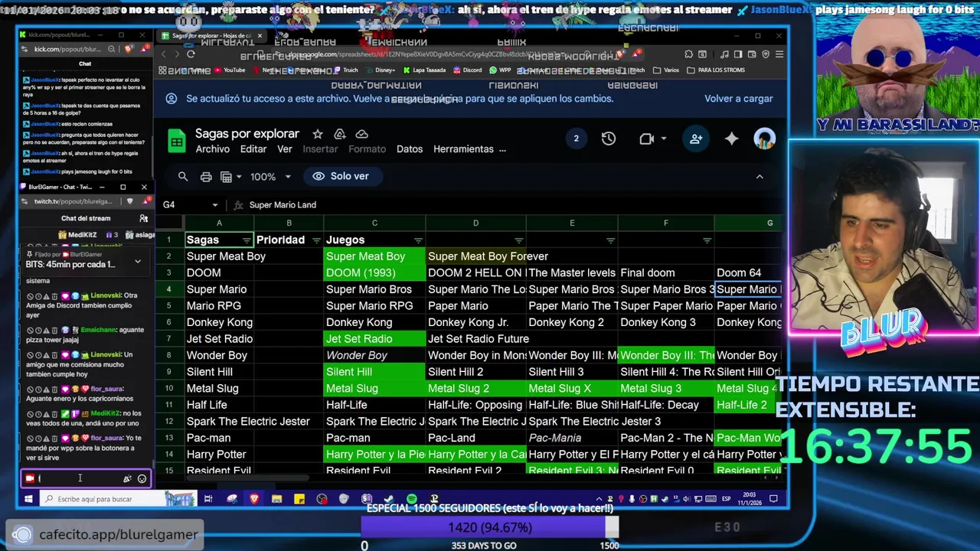Open the Google account avatar
The image size is (980, 551).
[x=765, y=139]
